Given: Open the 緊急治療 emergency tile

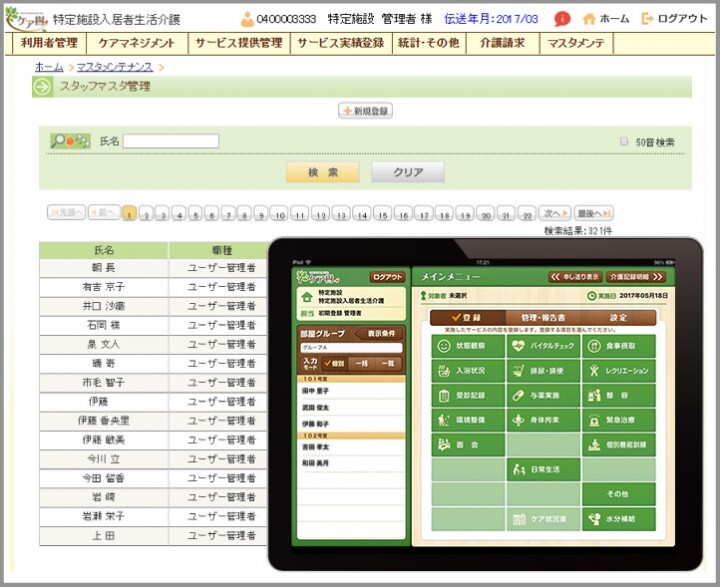Looking at the screenshot, I should click(619, 420).
